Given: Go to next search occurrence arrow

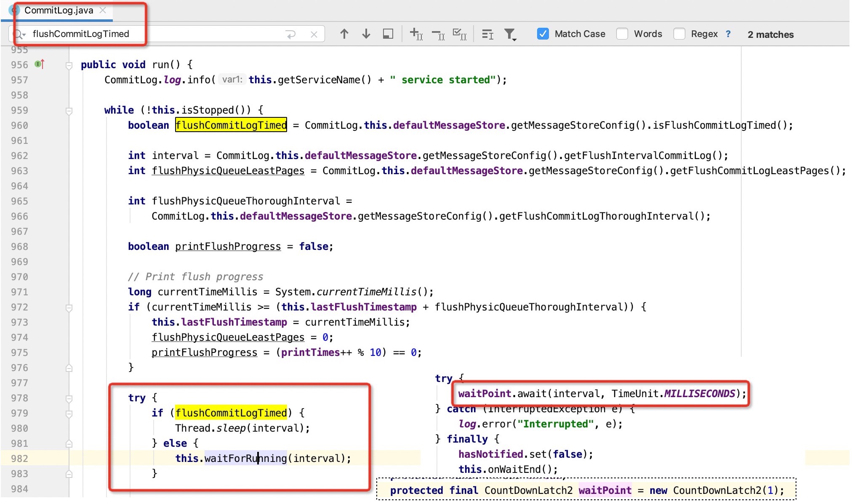Looking at the screenshot, I should click(x=366, y=34).
